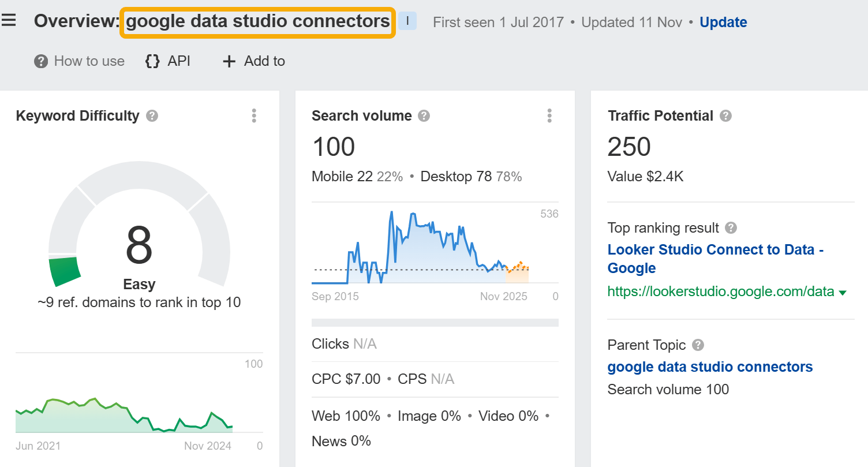Click the API curly braces icon
The height and width of the screenshot is (467, 868).
[x=152, y=61]
